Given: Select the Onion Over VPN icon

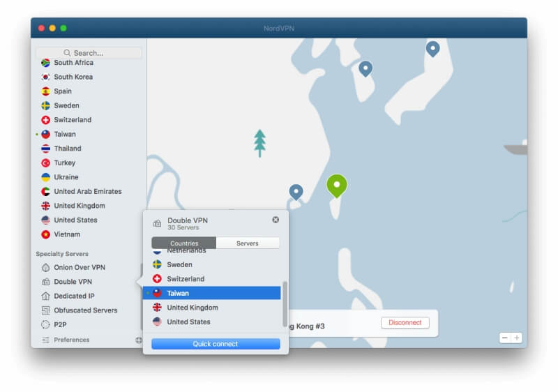Looking at the screenshot, I should 45,268.
